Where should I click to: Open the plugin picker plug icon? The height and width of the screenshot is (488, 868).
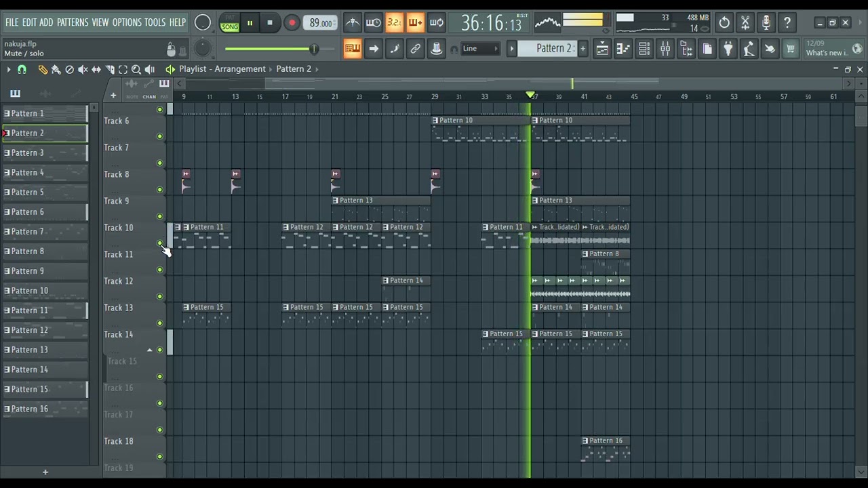click(728, 49)
